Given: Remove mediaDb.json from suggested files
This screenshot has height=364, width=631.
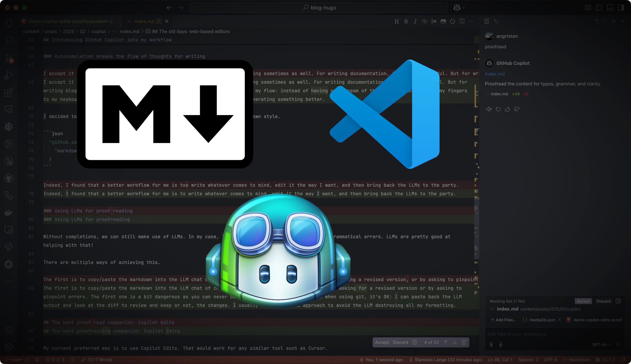Looking at the screenshot, I should tap(559, 320).
